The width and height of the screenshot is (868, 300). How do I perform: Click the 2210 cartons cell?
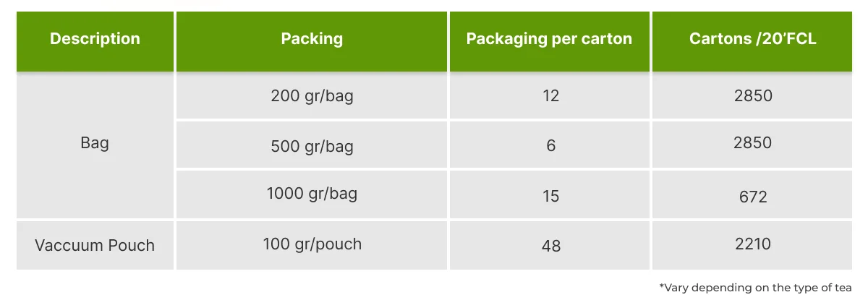[753, 244]
